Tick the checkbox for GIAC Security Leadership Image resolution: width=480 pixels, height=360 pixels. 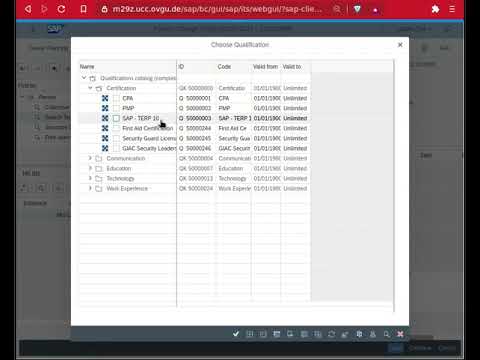tap(116, 148)
